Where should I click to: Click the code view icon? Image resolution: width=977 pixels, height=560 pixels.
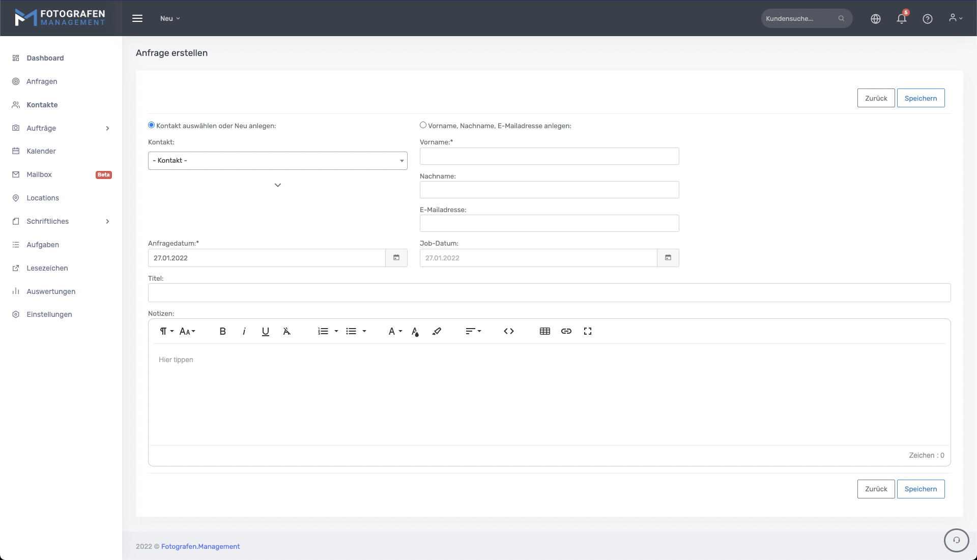(508, 331)
